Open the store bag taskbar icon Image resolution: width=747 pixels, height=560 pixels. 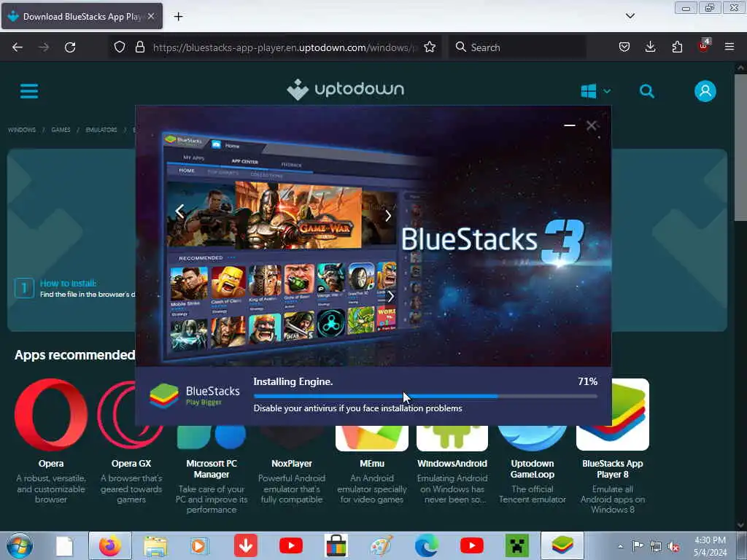[x=336, y=545]
